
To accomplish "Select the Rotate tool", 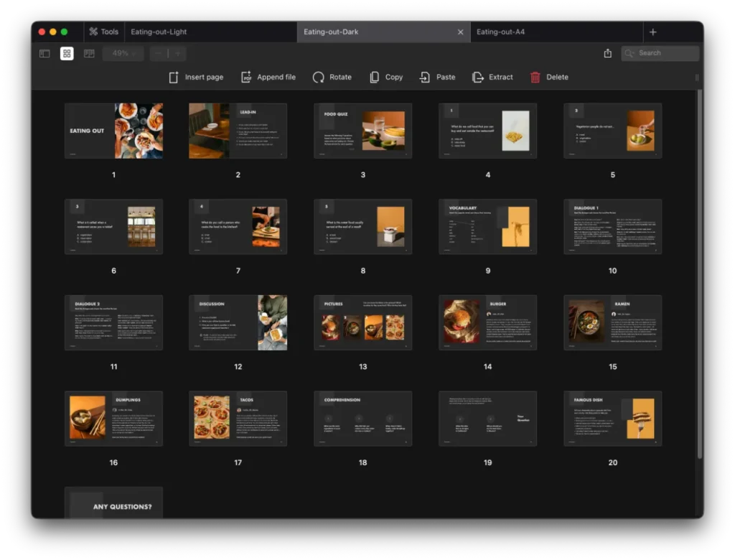I will tap(332, 77).
